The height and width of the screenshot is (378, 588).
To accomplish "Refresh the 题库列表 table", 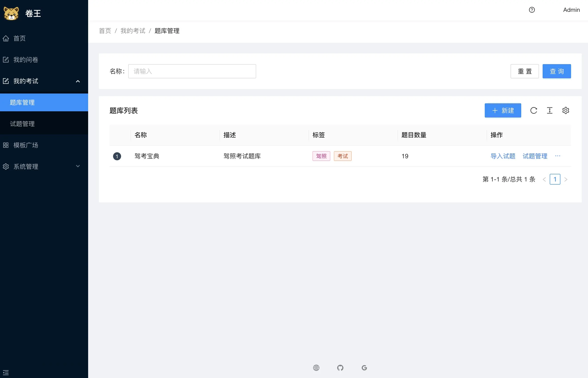I will [x=533, y=110].
